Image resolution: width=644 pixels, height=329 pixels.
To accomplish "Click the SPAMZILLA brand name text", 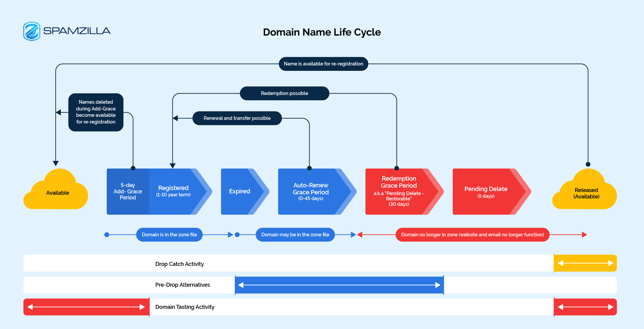I will [77, 31].
